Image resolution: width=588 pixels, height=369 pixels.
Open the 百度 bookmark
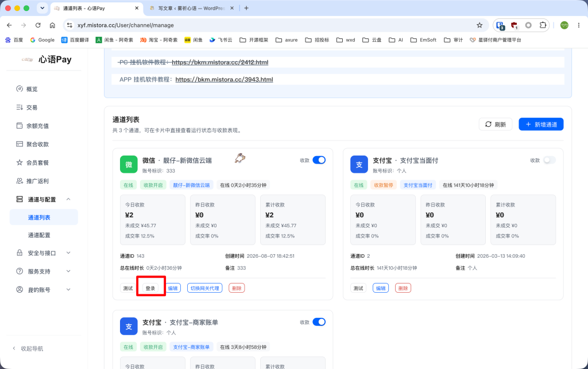14,40
